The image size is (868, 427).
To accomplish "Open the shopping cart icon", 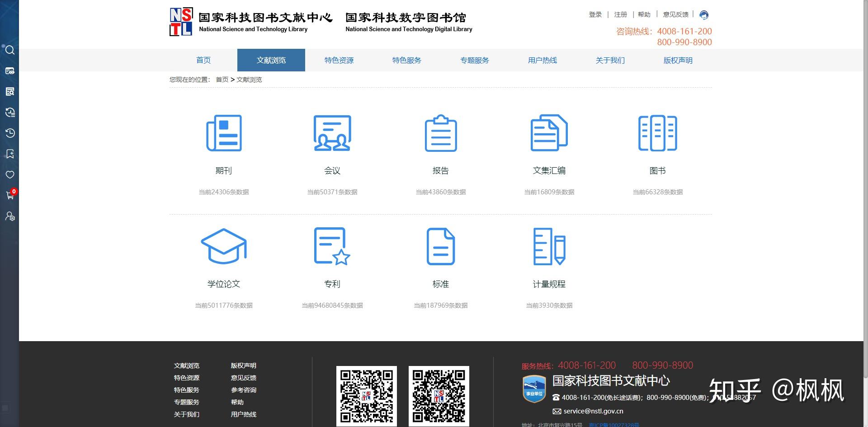I will click(x=10, y=195).
